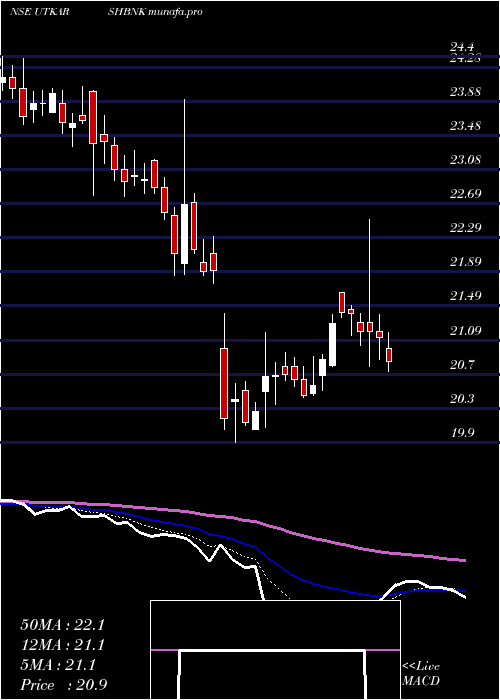
Task: Select the 24.4 price axis label
Action: [x=462, y=46]
